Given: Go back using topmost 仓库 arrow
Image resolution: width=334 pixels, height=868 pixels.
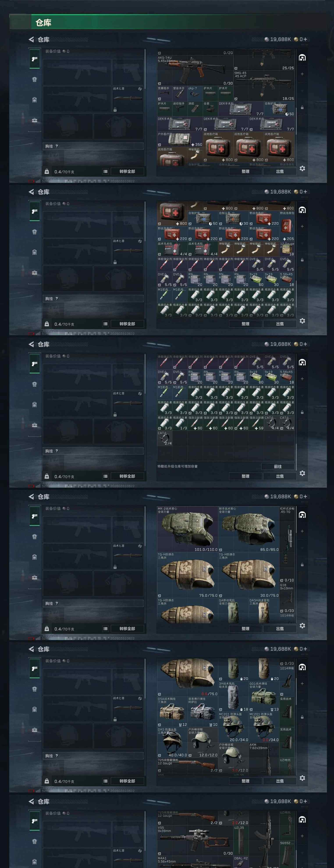Looking at the screenshot, I should (31, 39).
